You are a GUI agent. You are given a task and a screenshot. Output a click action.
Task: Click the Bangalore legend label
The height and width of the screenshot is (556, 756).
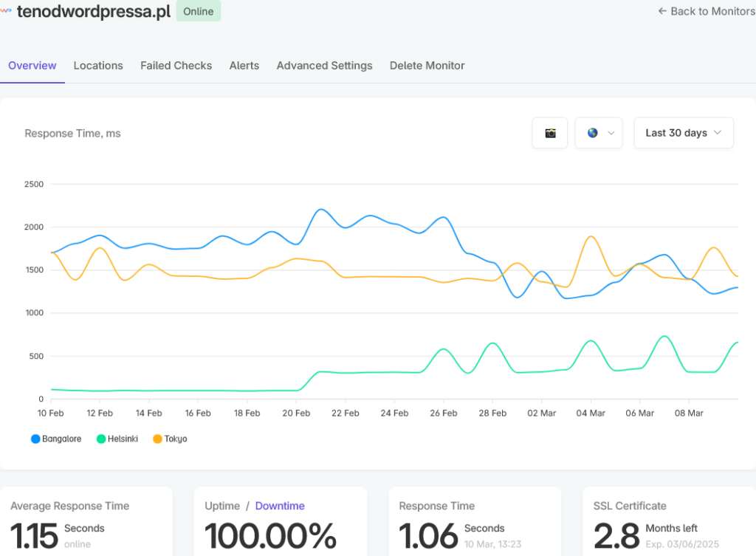[62, 439]
